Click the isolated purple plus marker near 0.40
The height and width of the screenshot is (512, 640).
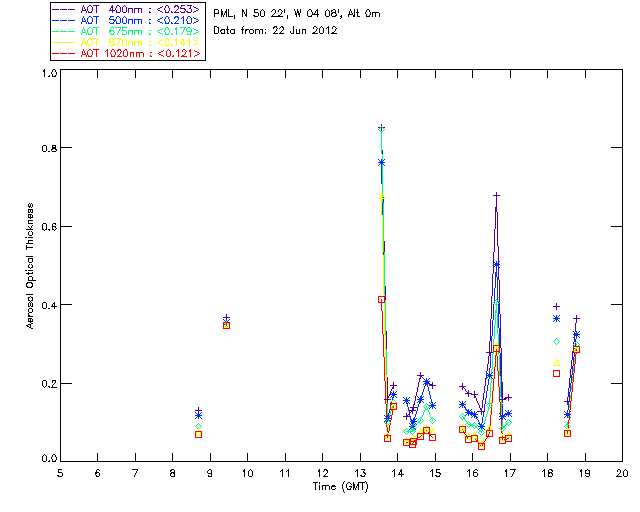[556, 307]
